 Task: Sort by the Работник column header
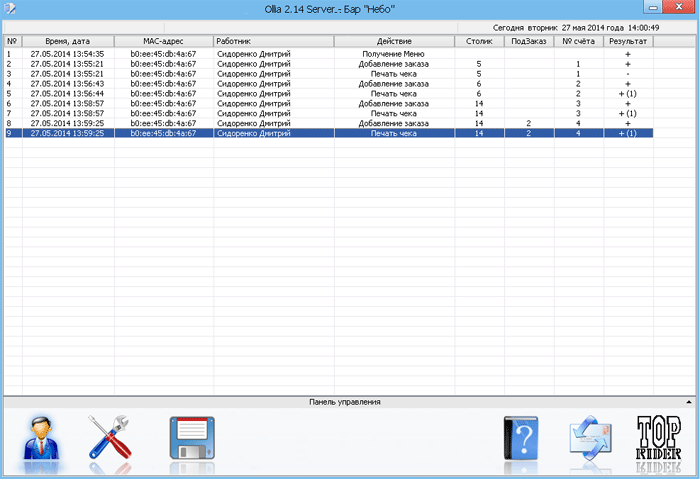[x=273, y=41]
